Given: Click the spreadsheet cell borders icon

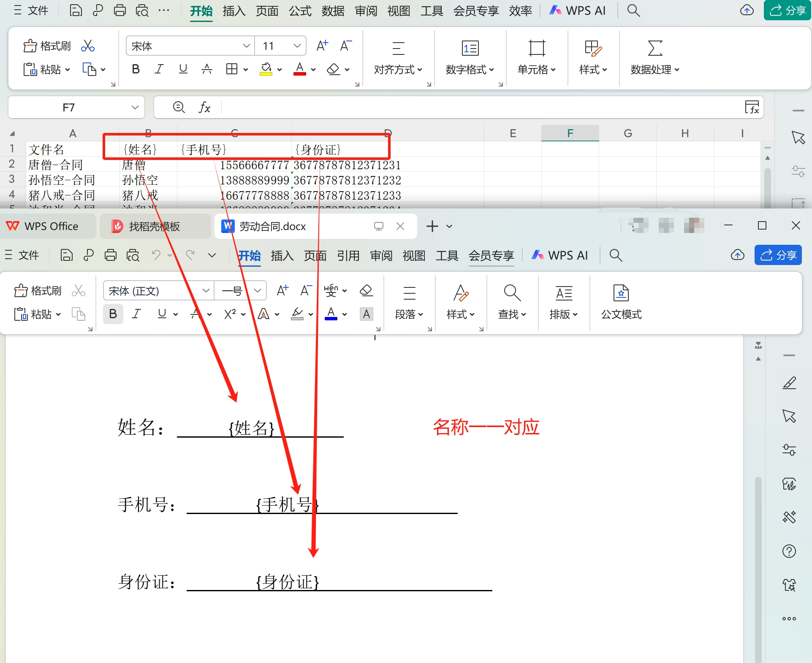Looking at the screenshot, I should 231,69.
